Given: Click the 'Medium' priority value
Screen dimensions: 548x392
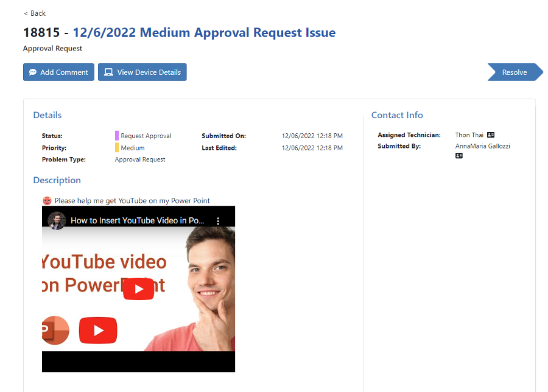Looking at the screenshot, I should tap(133, 148).
